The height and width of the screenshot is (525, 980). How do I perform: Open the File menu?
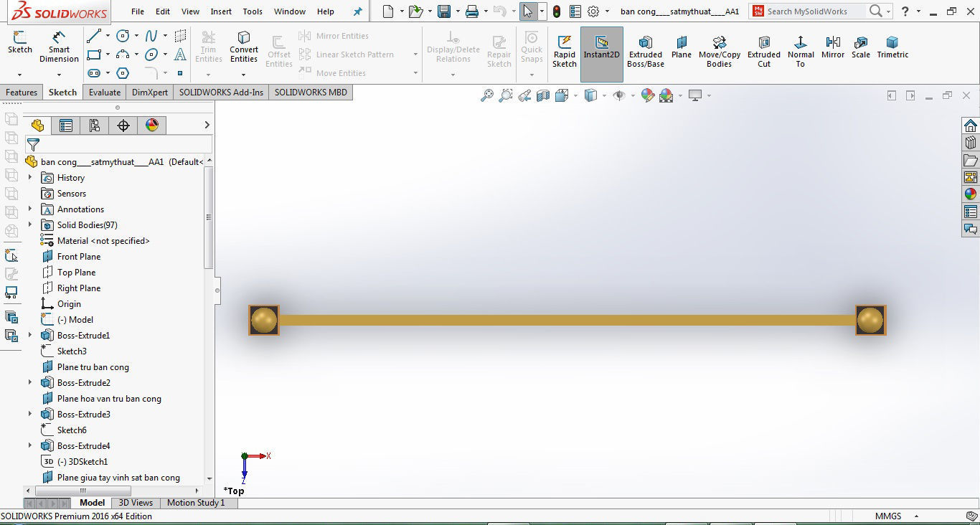(138, 11)
